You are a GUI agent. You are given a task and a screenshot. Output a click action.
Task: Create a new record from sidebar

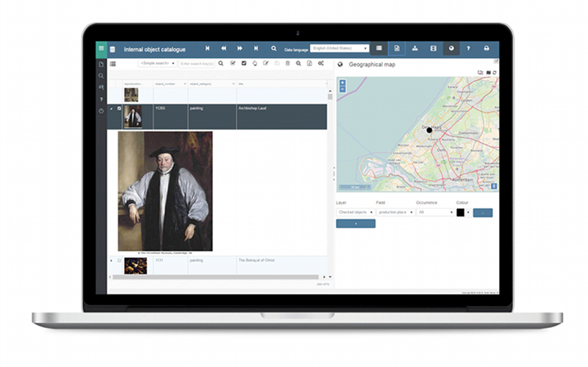101,65
